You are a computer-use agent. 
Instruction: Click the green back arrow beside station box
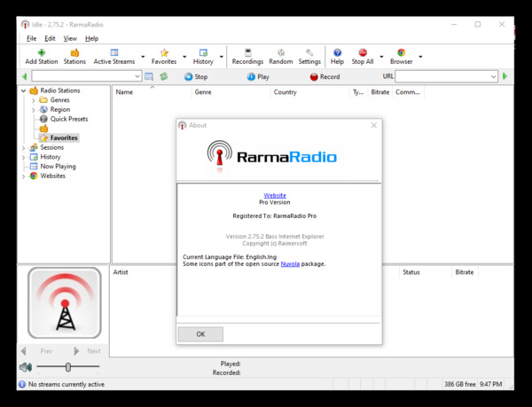click(25, 76)
